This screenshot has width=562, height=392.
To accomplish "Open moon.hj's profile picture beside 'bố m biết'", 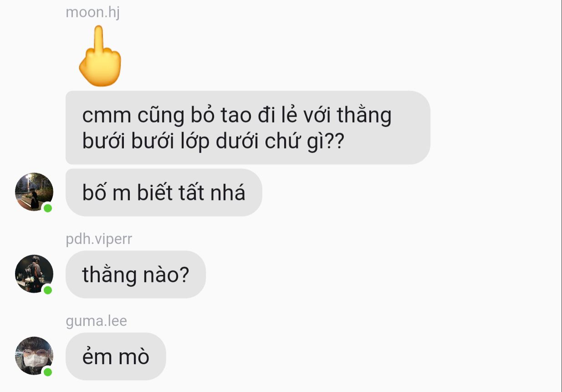I will (x=34, y=192).
